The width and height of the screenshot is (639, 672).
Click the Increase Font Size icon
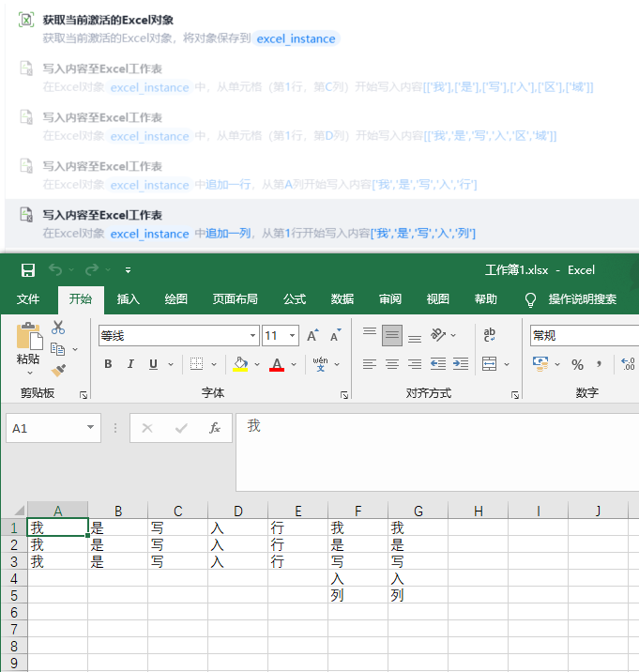313,335
